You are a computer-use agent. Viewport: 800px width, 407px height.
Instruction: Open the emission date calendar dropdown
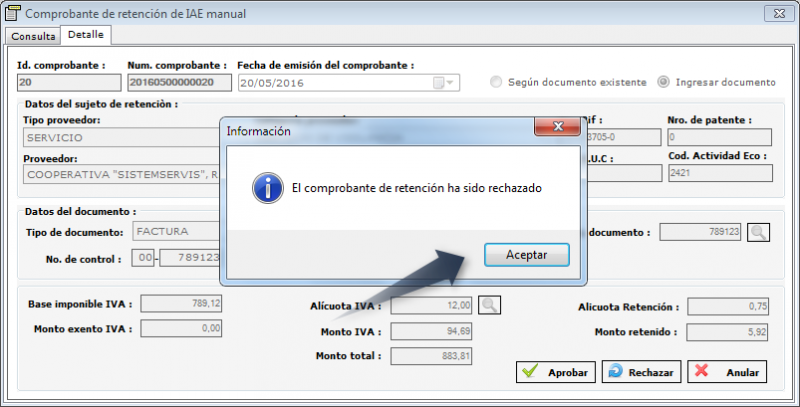click(443, 83)
